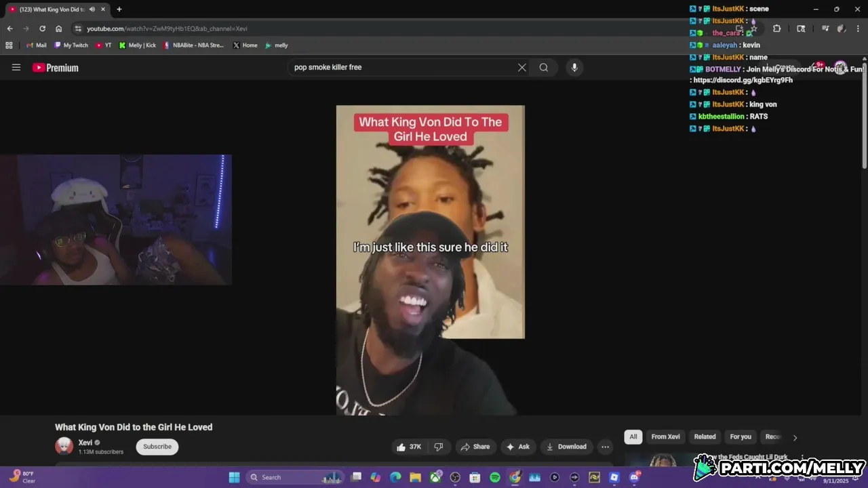The width and height of the screenshot is (868, 488).
Task: Select the For you filter chip
Action: click(741, 437)
